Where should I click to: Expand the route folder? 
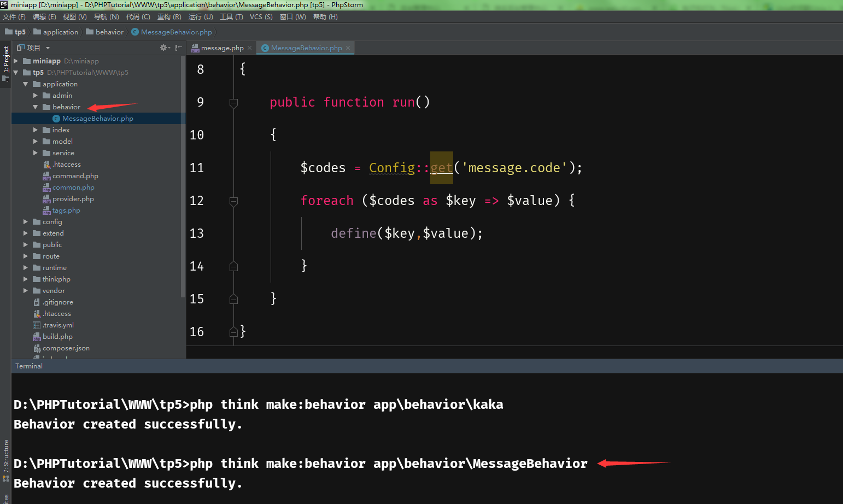point(26,256)
